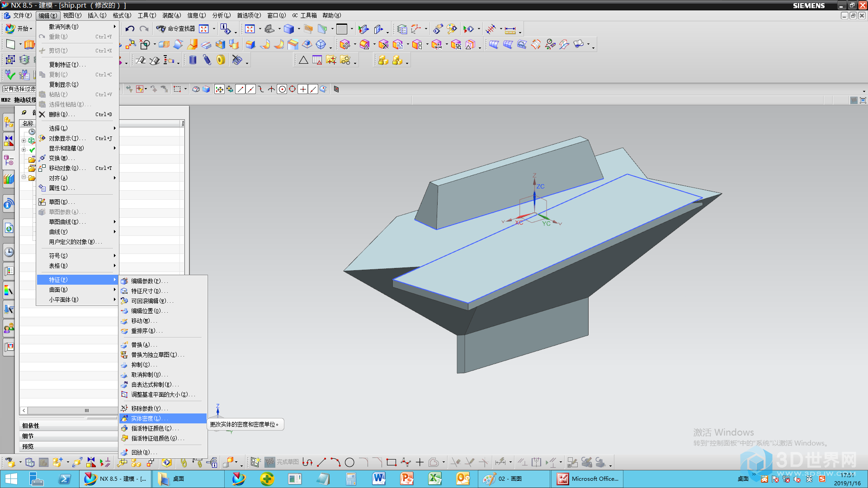Collapse the open folder tree node
This screenshot has height=488, width=868.
point(24,178)
